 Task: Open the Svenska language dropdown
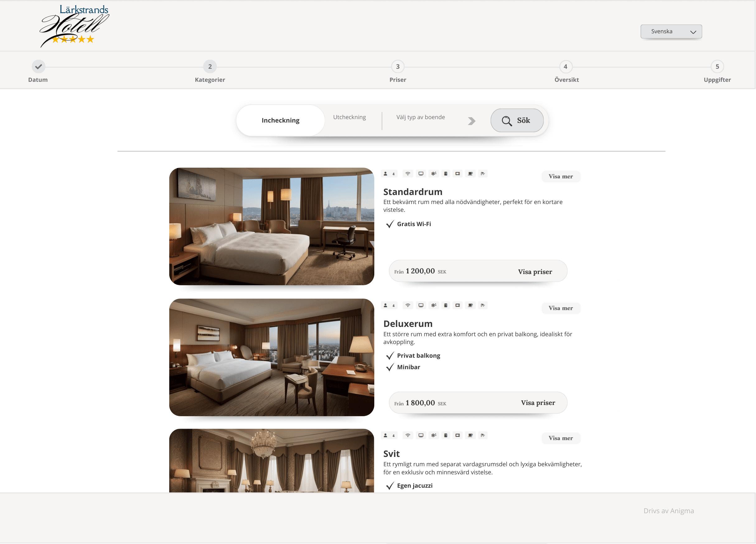tap(671, 31)
